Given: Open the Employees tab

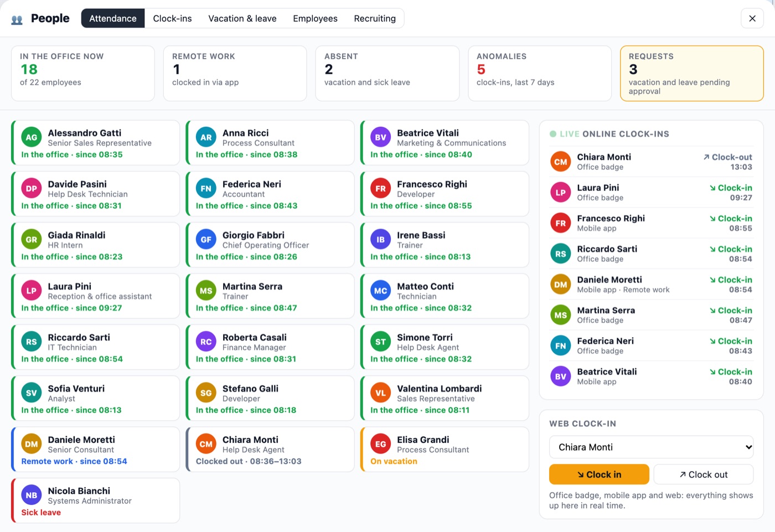Looking at the screenshot, I should pyautogui.click(x=315, y=18).
